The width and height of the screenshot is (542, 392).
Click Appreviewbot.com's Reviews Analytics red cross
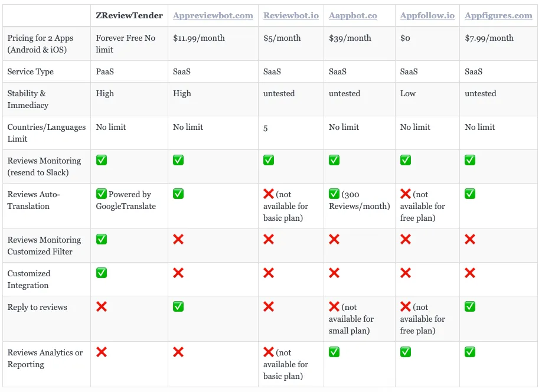(178, 352)
